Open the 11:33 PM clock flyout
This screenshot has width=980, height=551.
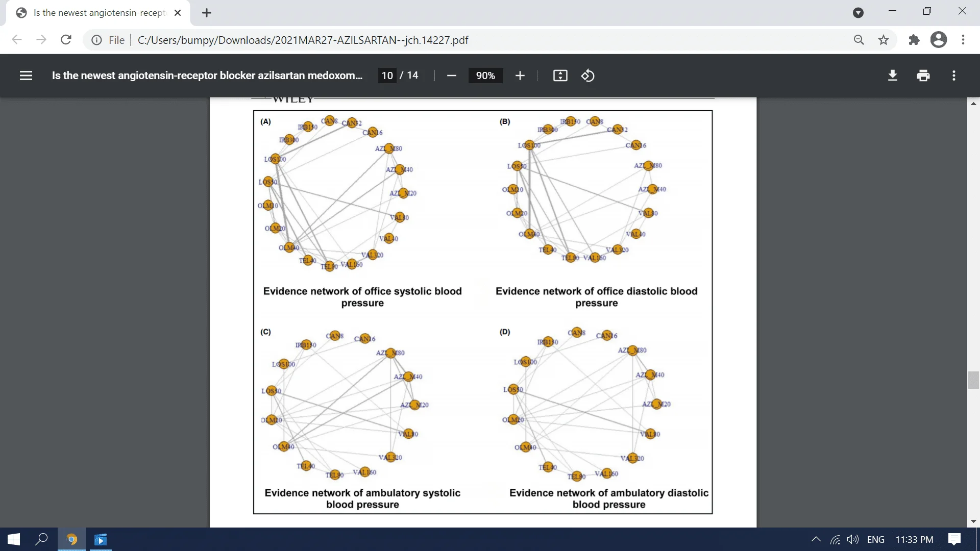(x=914, y=539)
